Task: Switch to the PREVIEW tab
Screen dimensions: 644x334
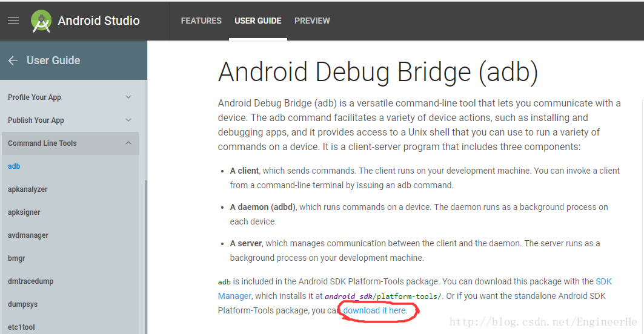Action: tap(312, 21)
